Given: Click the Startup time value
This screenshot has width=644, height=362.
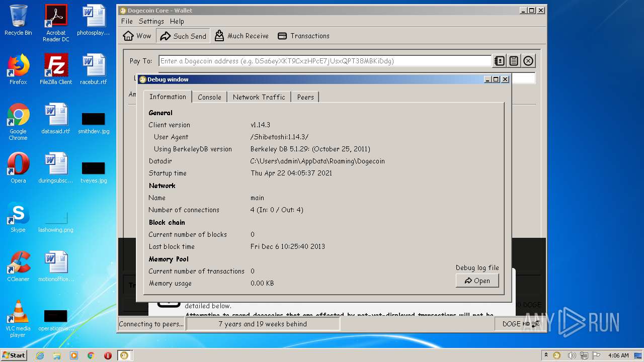Looking at the screenshot, I should click(x=291, y=173).
